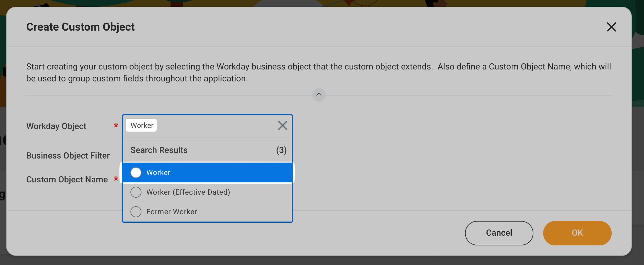644x265 pixels.
Task: Collapse the instructions section with chevron
Action: (319, 95)
